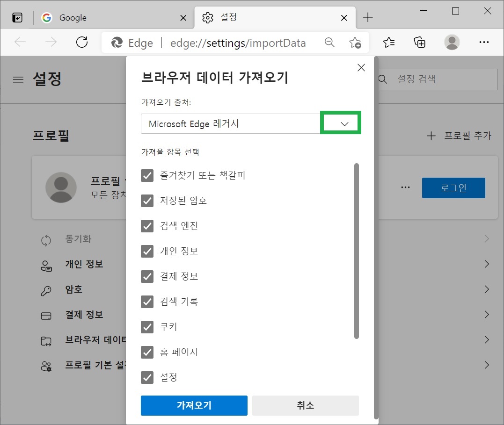Click the settings gear icon on tab
This screenshot has height=425, width=504.
[208, 18]
